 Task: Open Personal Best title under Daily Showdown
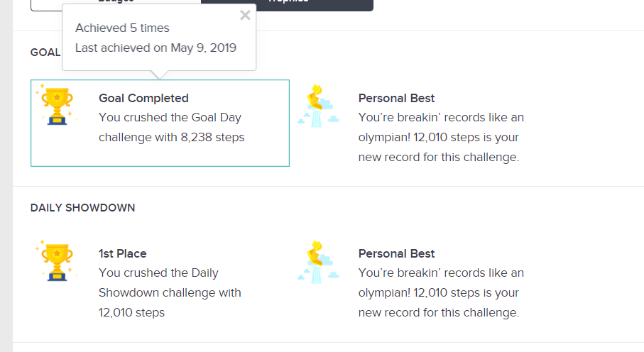396,253
